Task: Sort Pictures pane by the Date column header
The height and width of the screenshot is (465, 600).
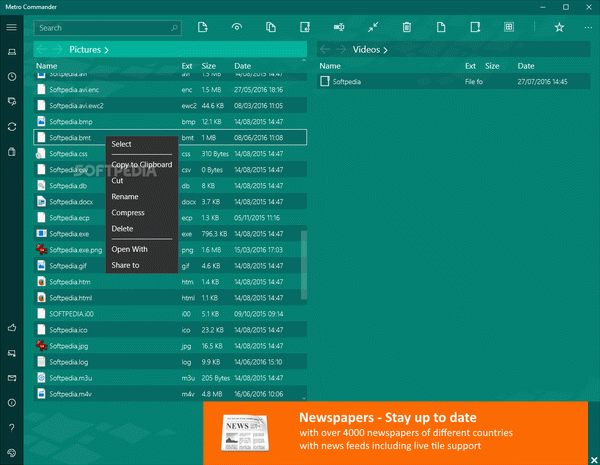Action: [243, 66]
